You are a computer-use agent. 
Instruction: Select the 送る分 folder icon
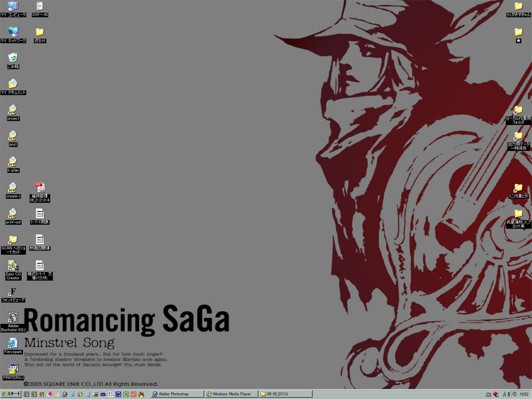pos(40,35)
